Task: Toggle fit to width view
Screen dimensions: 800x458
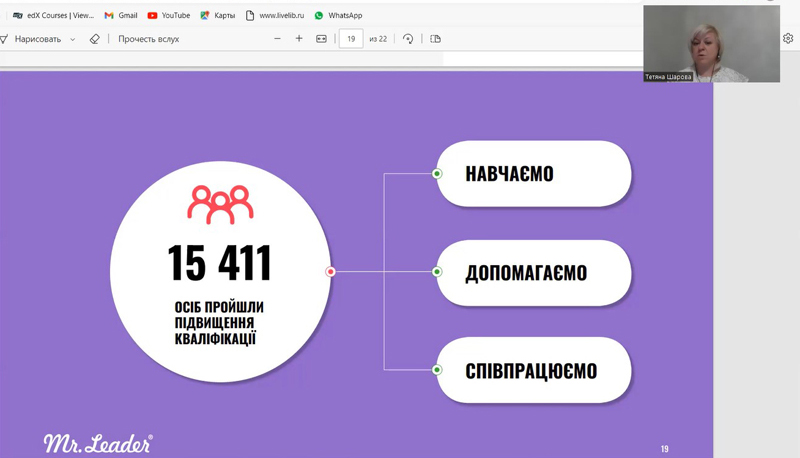Action: coord(321,39)
